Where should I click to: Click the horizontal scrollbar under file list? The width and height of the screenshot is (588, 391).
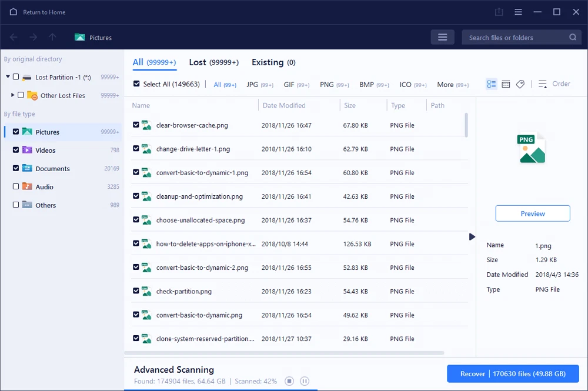pos(284,353)
